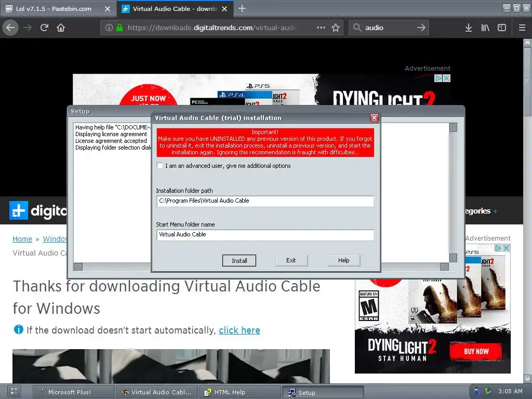
Task: Click the Forward arrow in browser toolbar
Action: (x=28, y=28)
